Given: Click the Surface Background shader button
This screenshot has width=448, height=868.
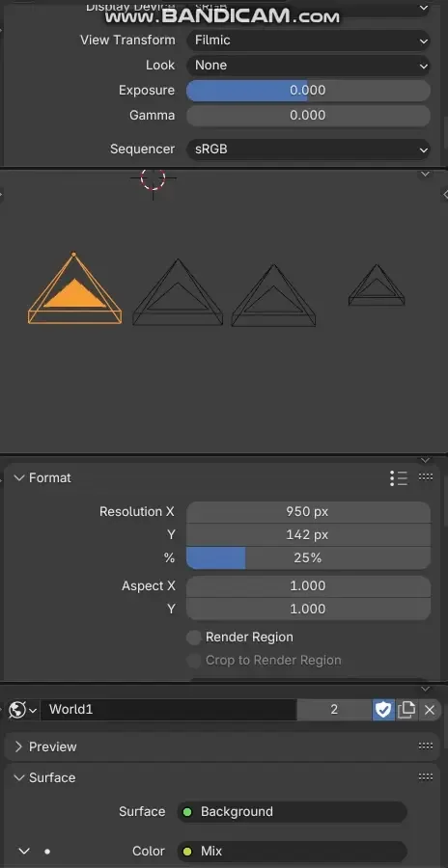Looking at the screenshot, I should [x=293, y=811].
